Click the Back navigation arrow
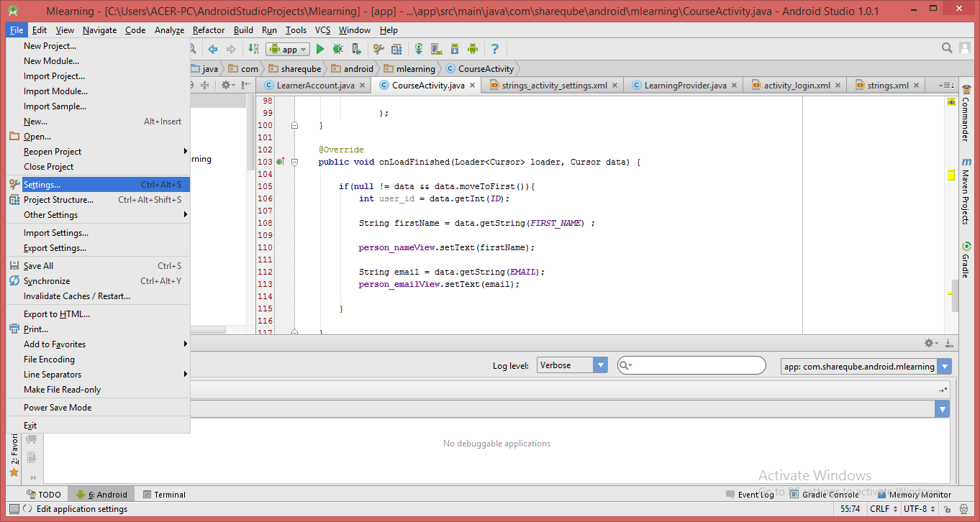Screen dimensions: 980x522 (213, 50)
